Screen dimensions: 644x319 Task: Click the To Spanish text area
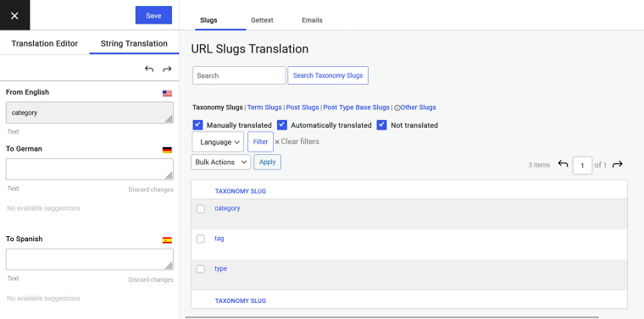(90, 259)
